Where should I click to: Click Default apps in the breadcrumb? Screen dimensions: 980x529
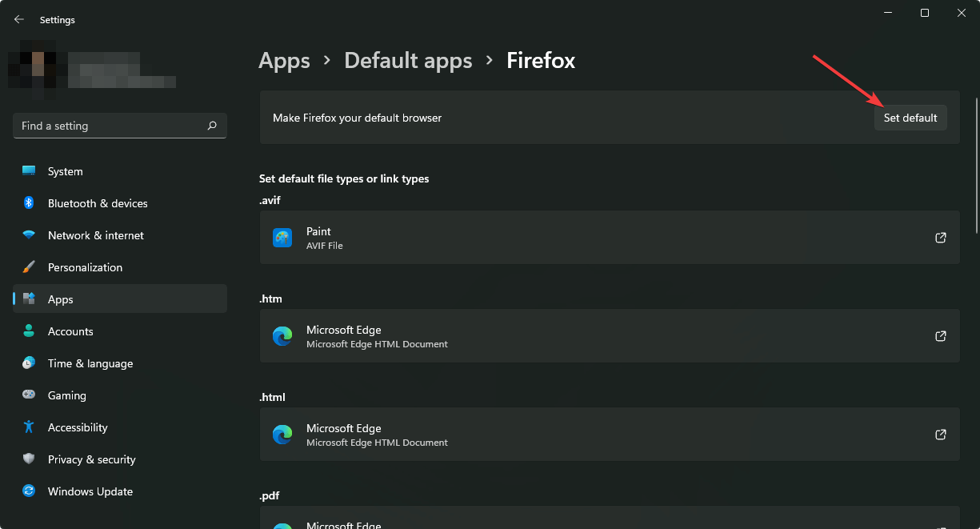tap(408, 60)
